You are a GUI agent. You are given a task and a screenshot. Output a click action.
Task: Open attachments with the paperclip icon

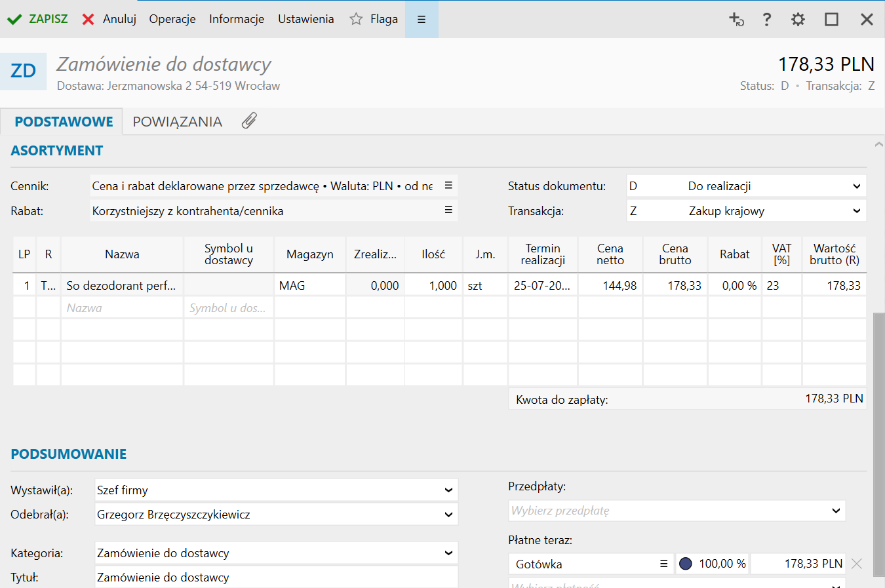click(249, 121)
